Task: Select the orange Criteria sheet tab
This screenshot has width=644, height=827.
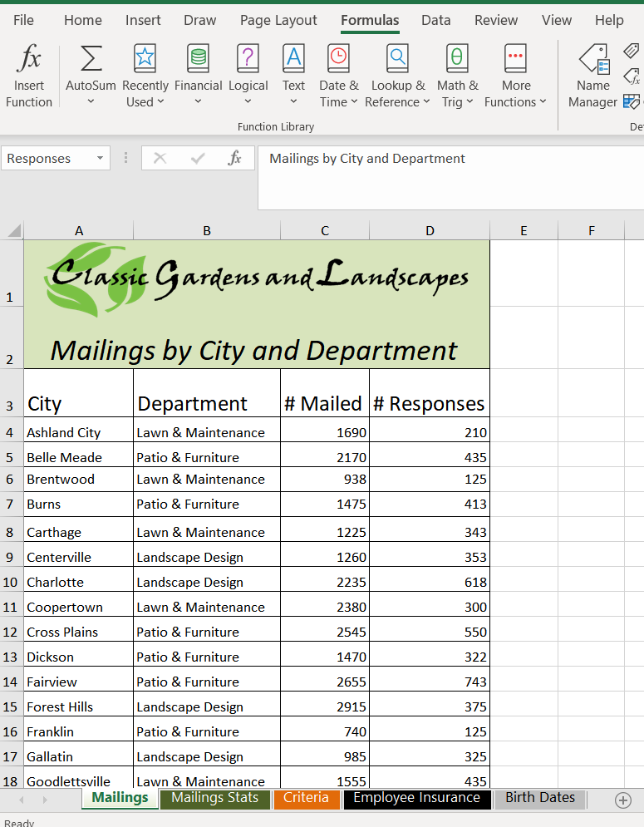Action: point(306,798)
